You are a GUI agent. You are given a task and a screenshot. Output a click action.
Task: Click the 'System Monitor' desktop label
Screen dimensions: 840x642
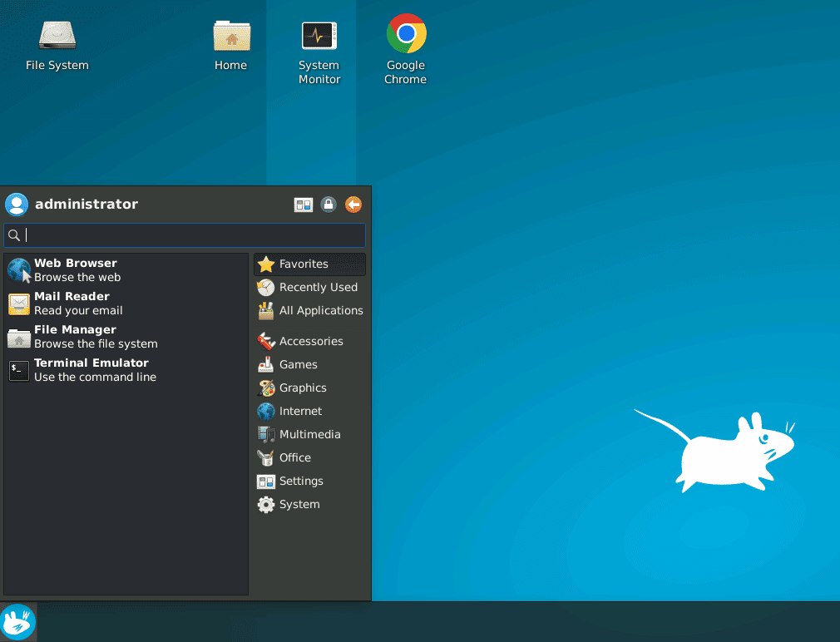(x=319, y=72)
